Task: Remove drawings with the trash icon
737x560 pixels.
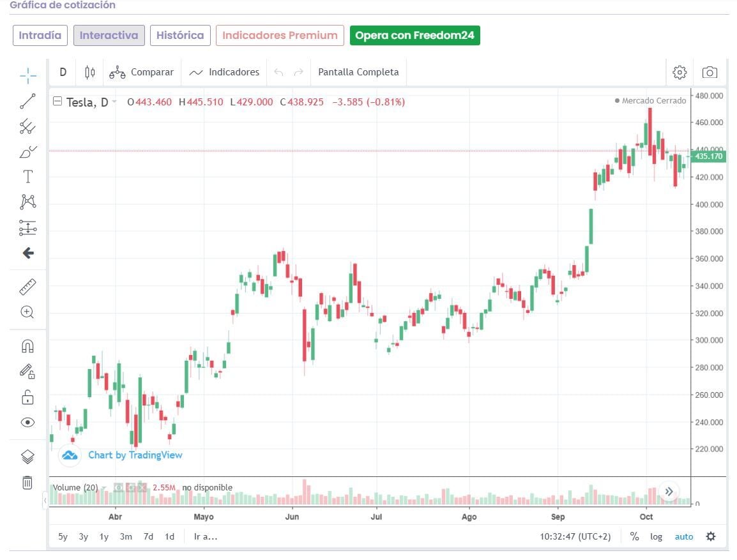Action: (27, 483)
